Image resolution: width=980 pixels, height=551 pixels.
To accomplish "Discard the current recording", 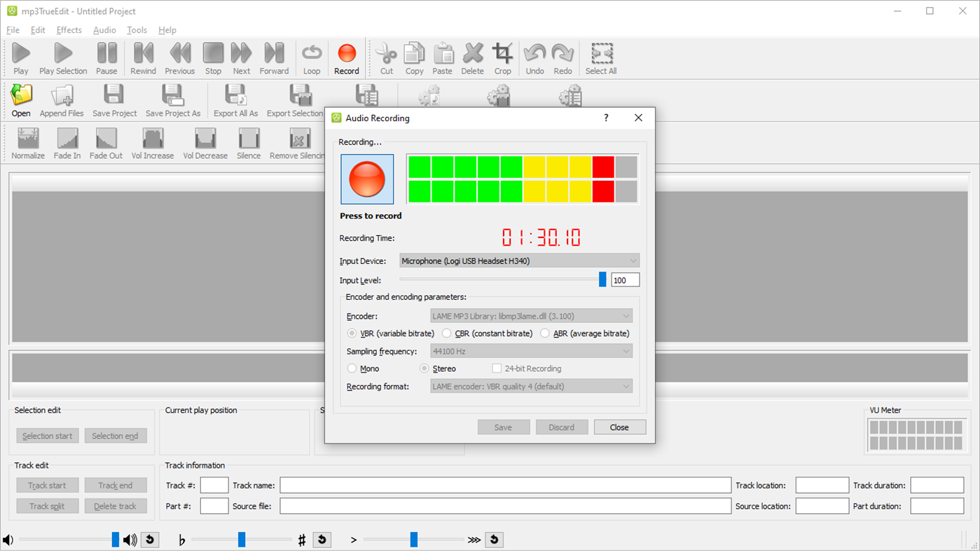I will pyautogui.click(x=562, y=427).
